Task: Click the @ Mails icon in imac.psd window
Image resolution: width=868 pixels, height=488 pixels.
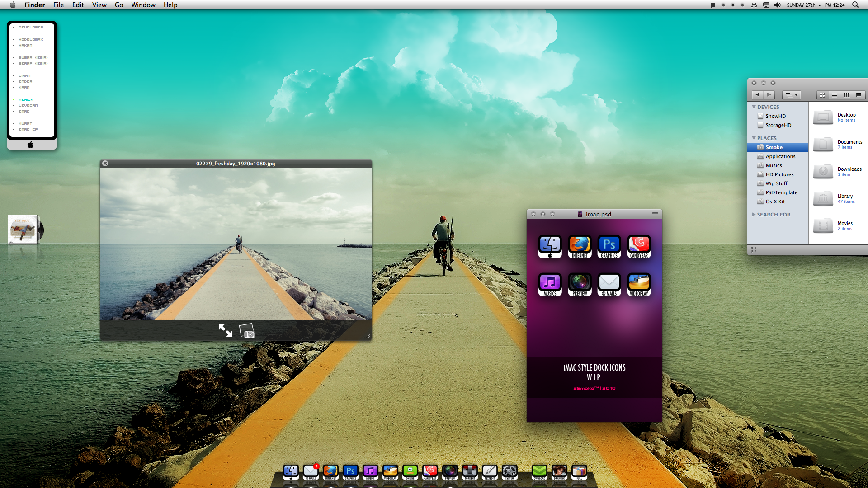Action: click(x=609, y=285)
